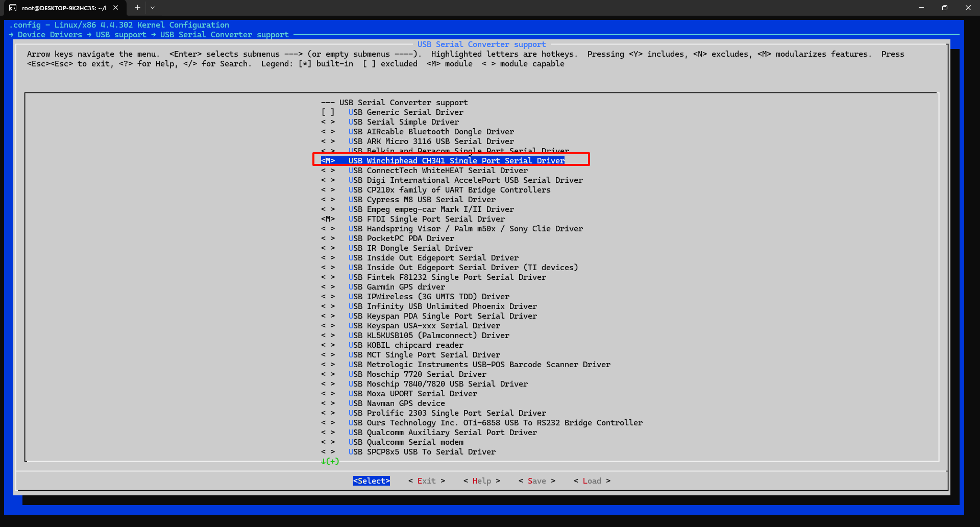
Task: Toggle USB Serial Simple Driver module state
Action: pyautogui.click(x=328, y=122)
